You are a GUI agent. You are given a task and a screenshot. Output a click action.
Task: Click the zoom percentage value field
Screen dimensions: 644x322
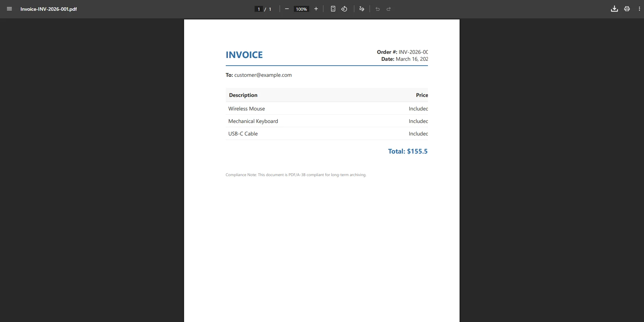pos(301,9)
